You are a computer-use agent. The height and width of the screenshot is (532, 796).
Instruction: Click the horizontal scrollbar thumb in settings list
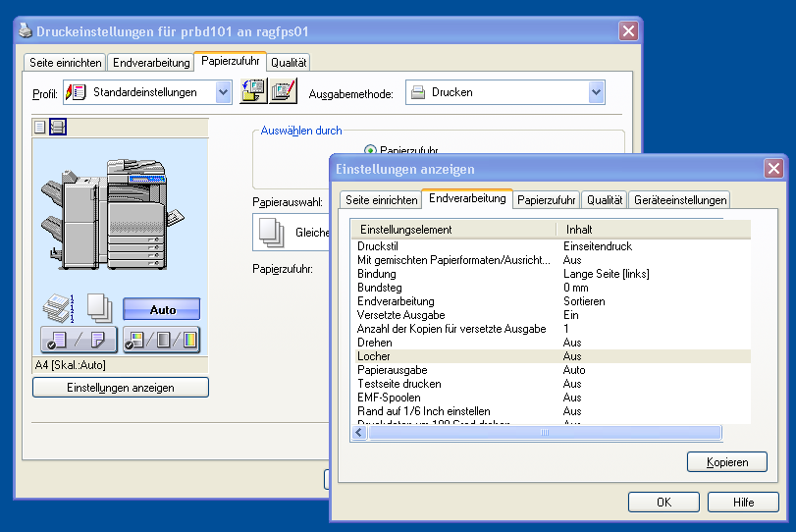pyautogui.click(x=544, y=433)
